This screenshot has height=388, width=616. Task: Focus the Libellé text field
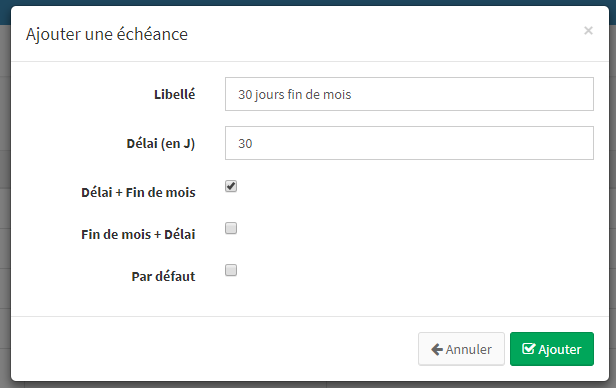click(x=409, y=94)
